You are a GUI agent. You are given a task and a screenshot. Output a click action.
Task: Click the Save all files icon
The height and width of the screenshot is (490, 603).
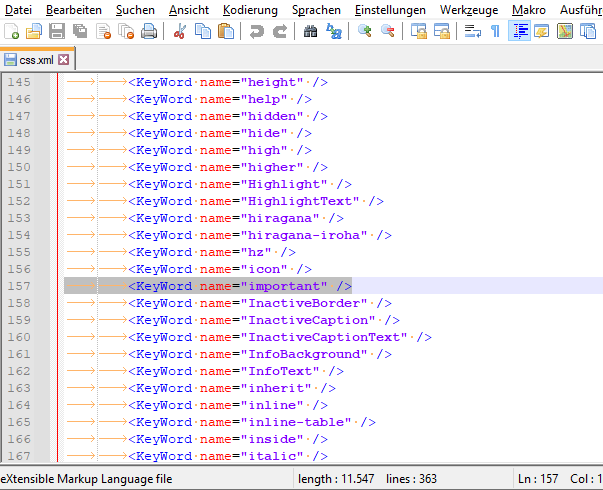(79, 32)
